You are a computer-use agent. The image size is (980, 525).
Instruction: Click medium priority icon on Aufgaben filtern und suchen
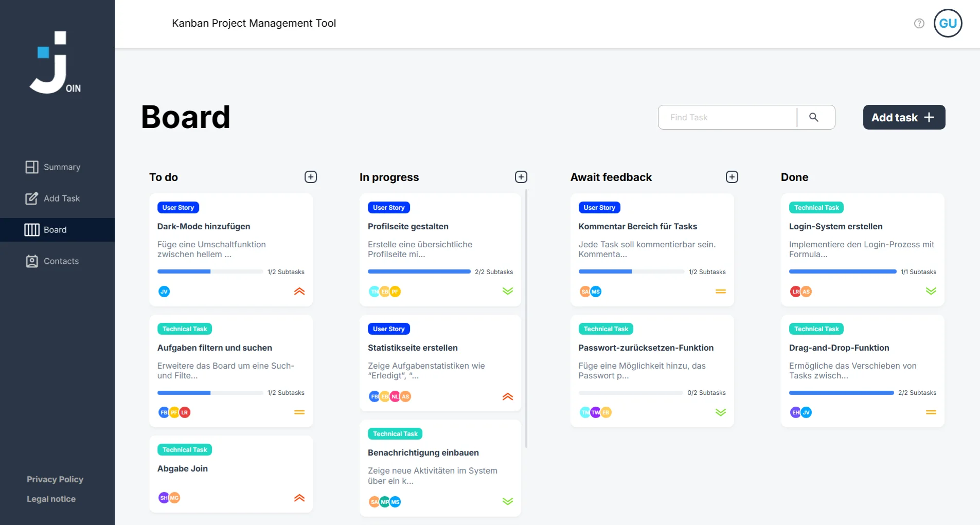299,412
